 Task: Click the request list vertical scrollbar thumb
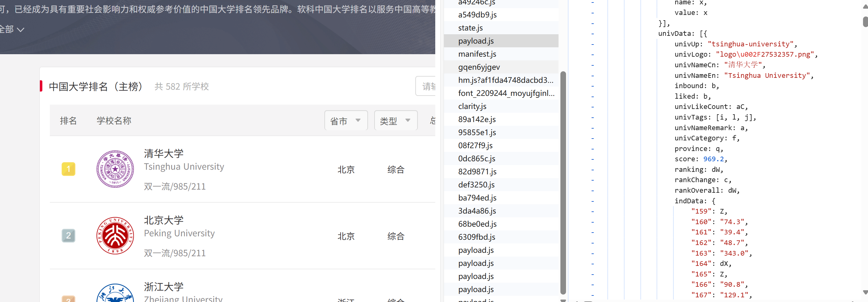point(563,183)
